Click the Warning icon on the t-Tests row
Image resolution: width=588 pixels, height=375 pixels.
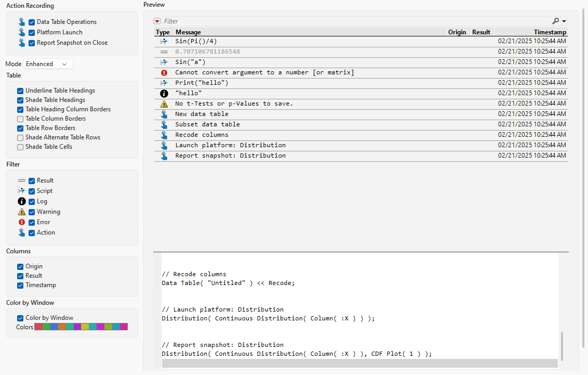[x=164, y=104]
